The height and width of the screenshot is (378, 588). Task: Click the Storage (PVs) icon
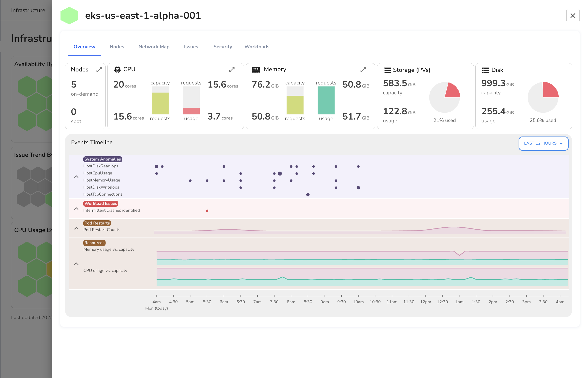coord(387,70)
